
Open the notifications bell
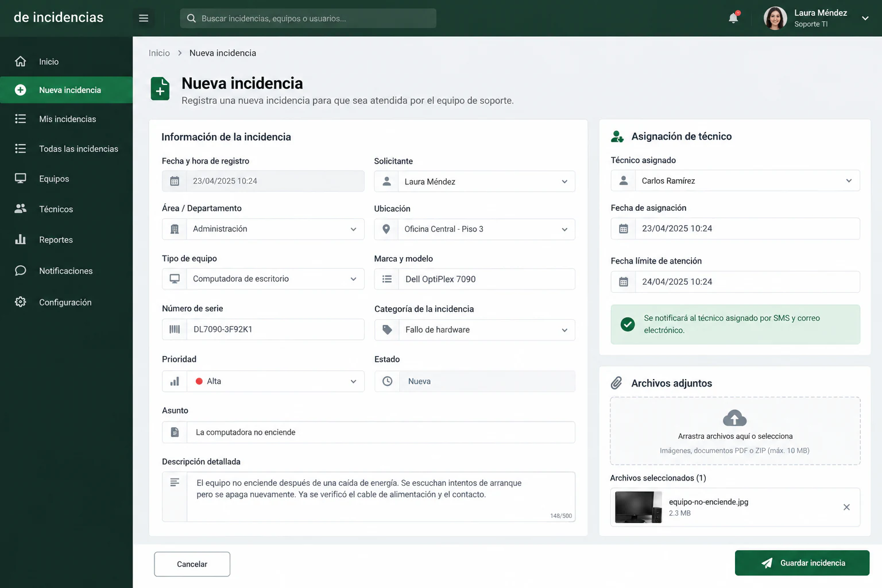click(x=733, y=18)
